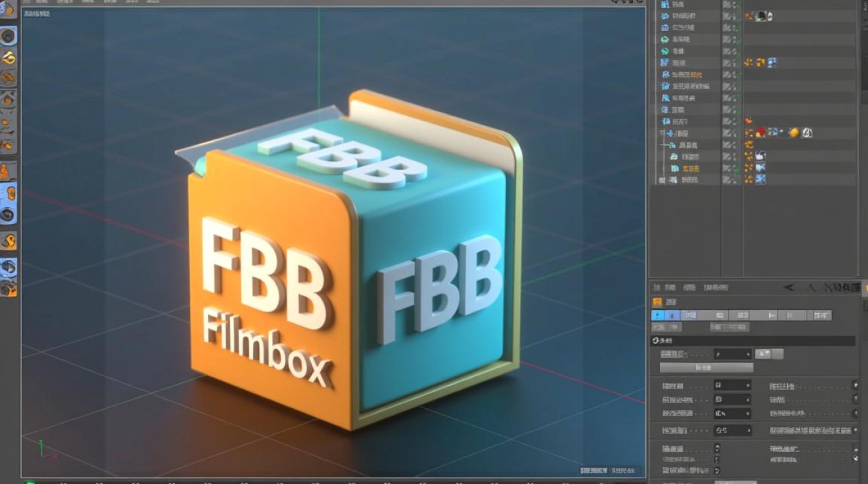Click the black helmet tag in object list
Image resolution: width=868 pixels, height=484 pixels.
[x=760, y=16]
